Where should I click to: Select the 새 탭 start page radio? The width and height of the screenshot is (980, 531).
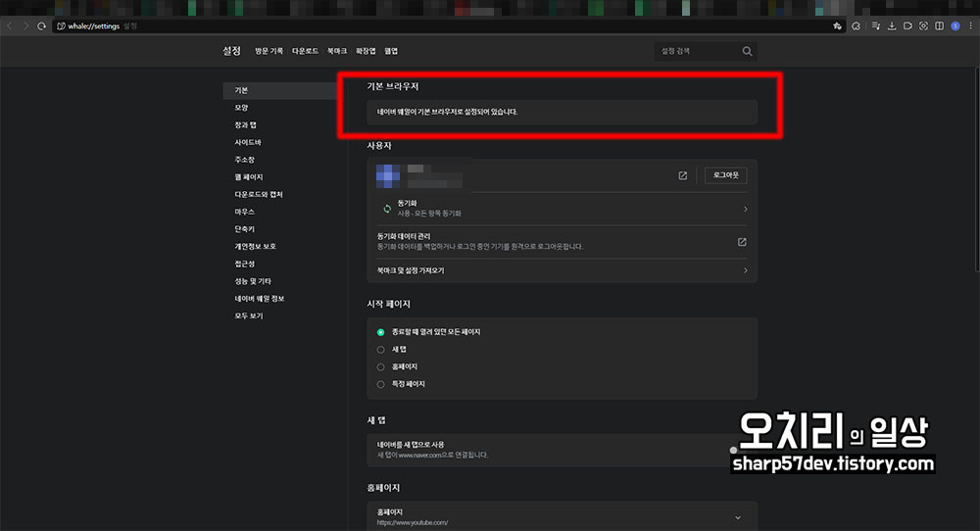[380, 350]
